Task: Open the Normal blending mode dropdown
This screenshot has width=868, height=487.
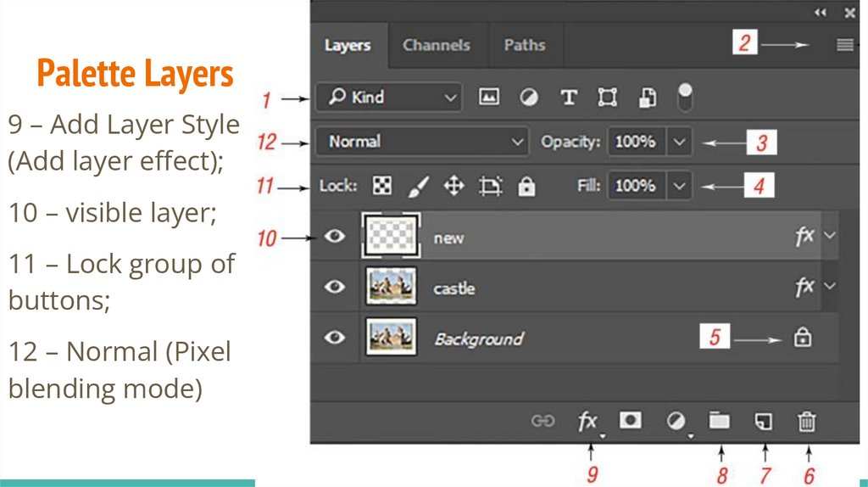Action: click(x=422, y=142)
